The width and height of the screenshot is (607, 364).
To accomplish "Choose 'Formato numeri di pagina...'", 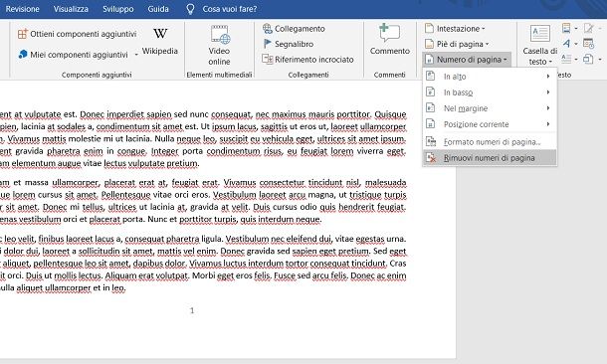I will coord(490,142).
